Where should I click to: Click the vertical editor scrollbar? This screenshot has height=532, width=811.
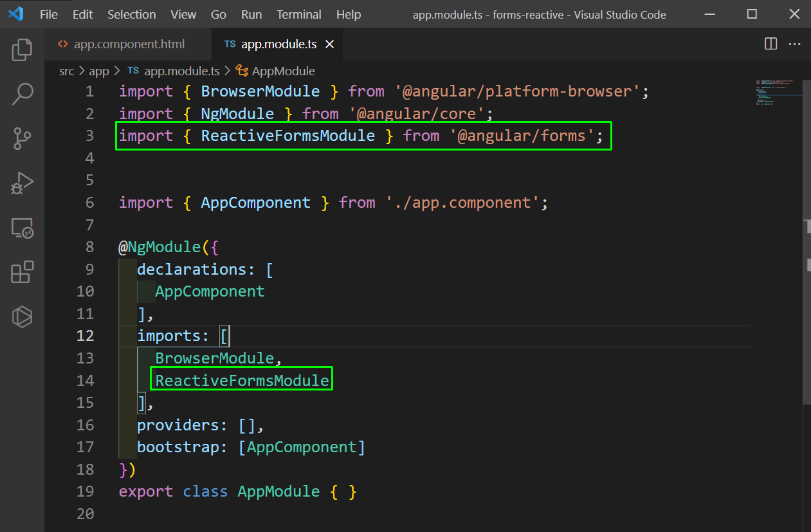click(x=807, y=241)
